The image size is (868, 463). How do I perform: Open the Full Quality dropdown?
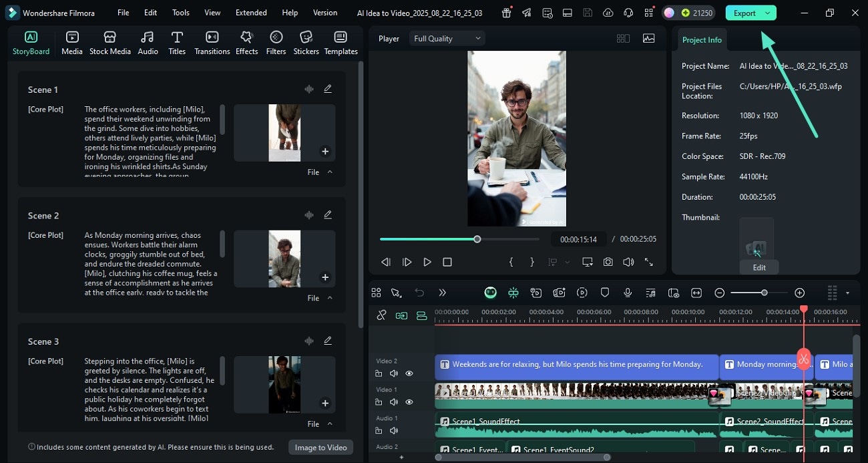[446, 39]
